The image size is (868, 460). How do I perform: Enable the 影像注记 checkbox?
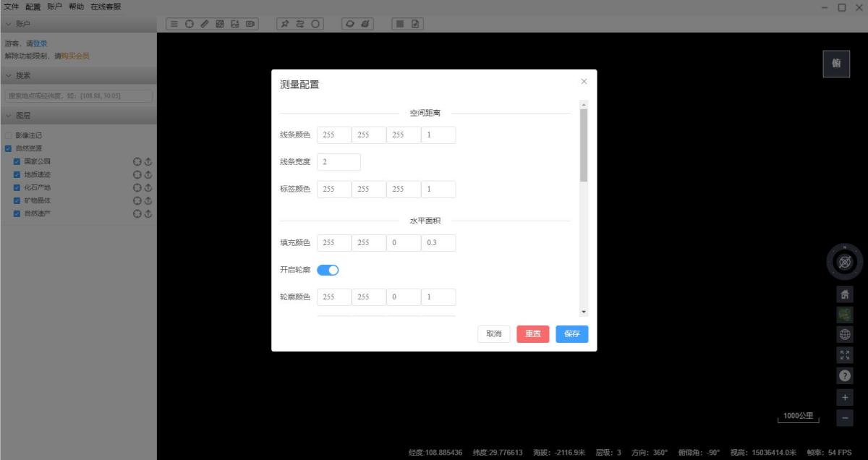(x=9, y=135)
